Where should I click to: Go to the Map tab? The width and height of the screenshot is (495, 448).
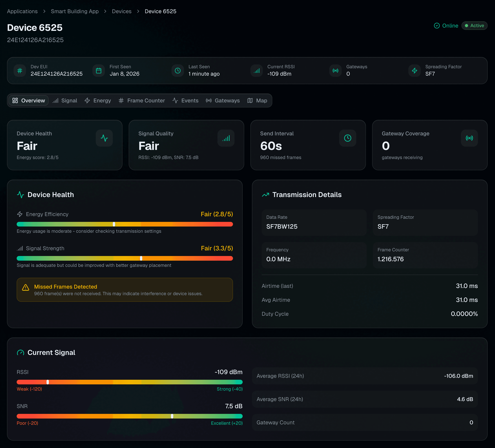257,100
